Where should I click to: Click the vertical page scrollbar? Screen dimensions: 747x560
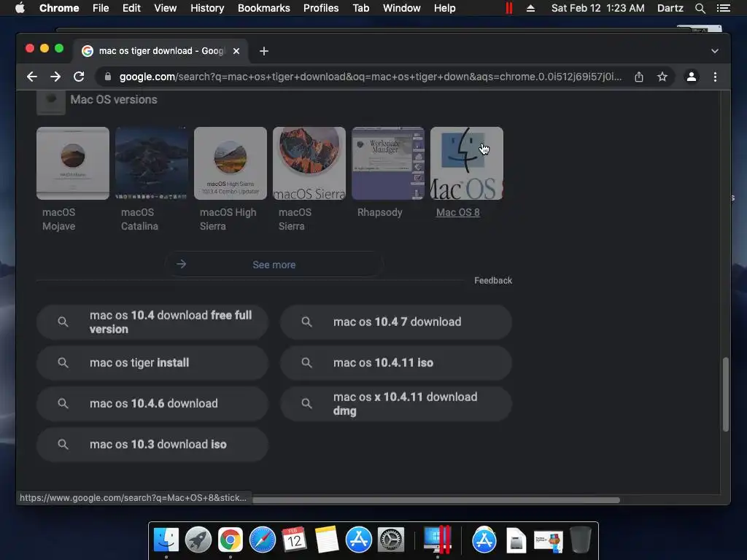725,394
